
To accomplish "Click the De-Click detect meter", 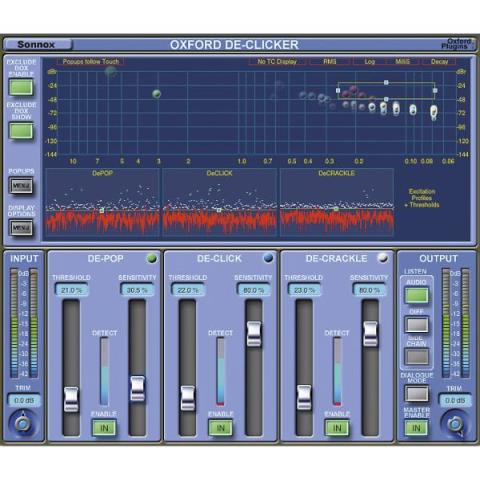I will point(221,371).
